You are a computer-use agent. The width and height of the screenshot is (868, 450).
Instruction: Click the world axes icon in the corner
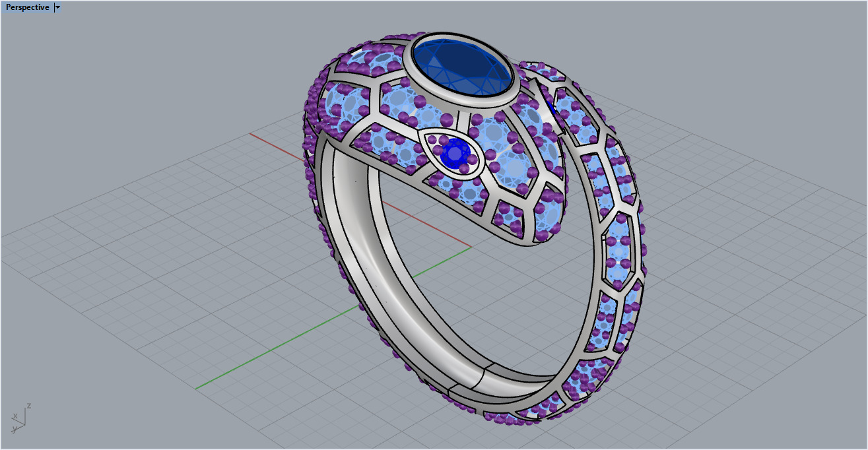(20, 418)
